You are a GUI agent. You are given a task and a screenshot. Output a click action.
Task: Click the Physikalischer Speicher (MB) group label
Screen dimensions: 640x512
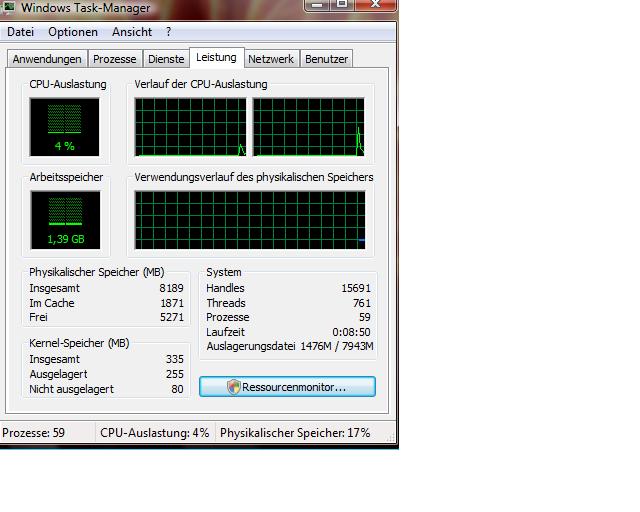[97, 272]
